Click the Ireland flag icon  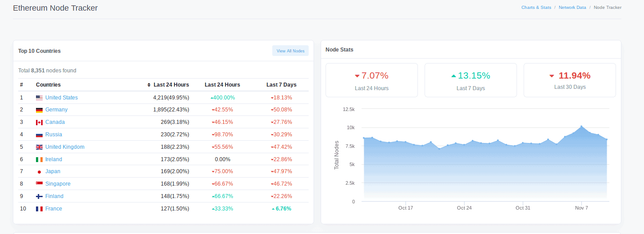pos(39,159)
